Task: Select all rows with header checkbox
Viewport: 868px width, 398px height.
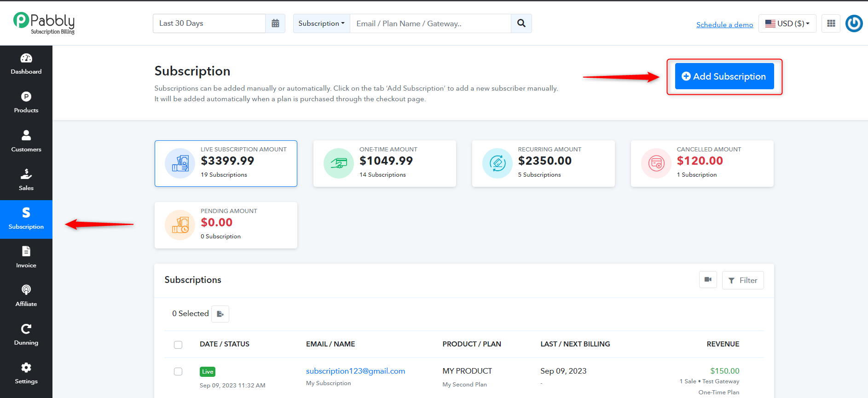Action: (x=178, y=345)
